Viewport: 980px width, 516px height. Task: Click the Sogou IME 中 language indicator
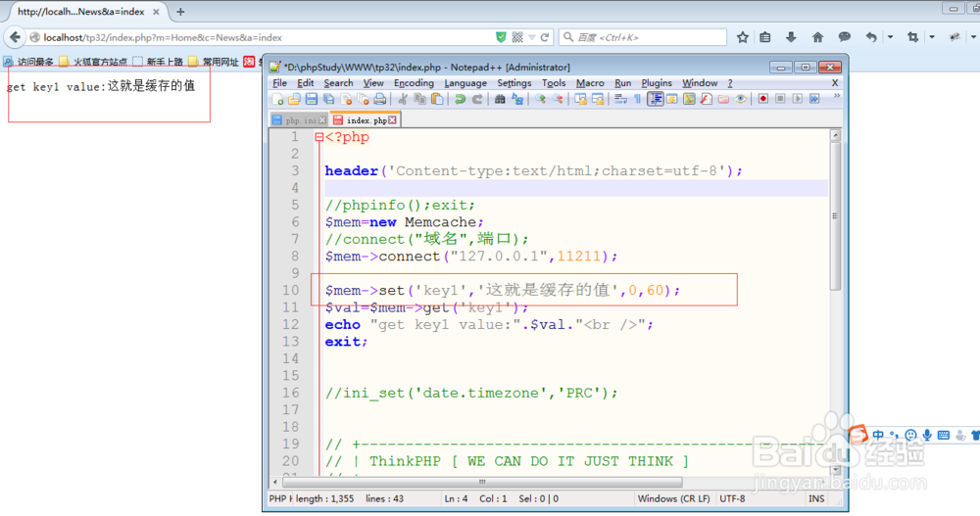click(x=878, y=435)
